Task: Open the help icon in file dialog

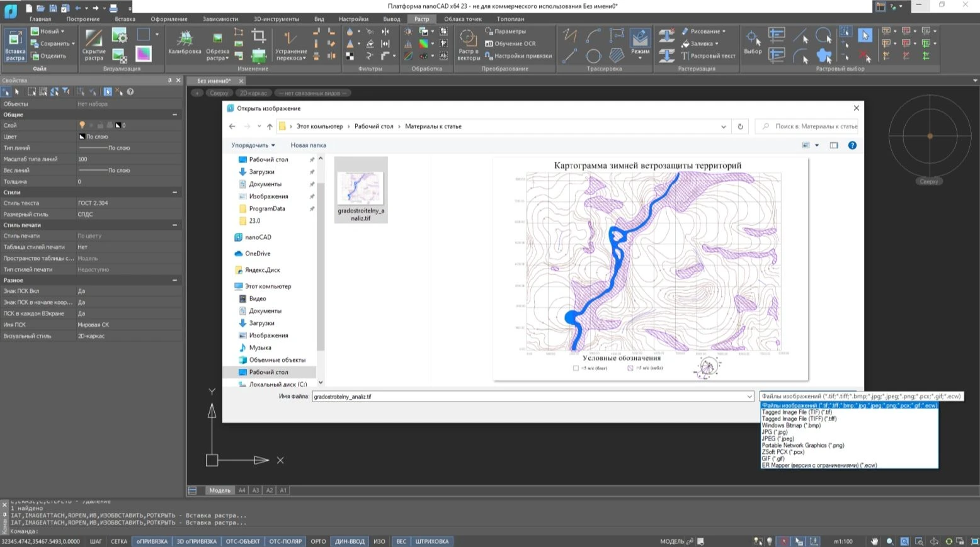Action: pyautogui.click(x=852, y=145)
